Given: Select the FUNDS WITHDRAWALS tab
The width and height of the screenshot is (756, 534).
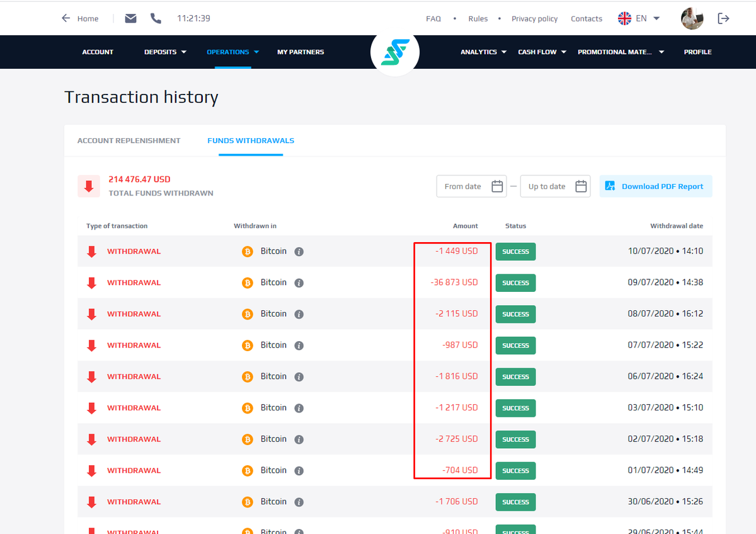Looking at the screenshot, I should [251, 141].
